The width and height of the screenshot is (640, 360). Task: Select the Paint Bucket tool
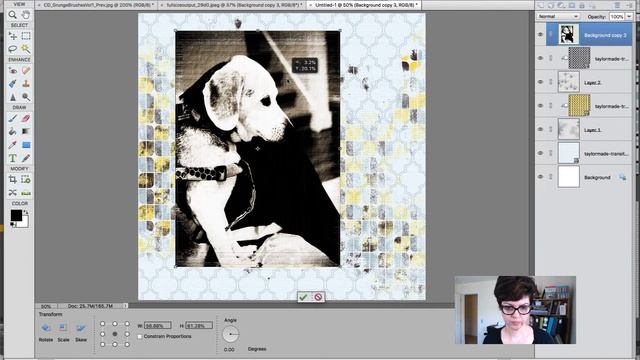[x=13, y=131]
